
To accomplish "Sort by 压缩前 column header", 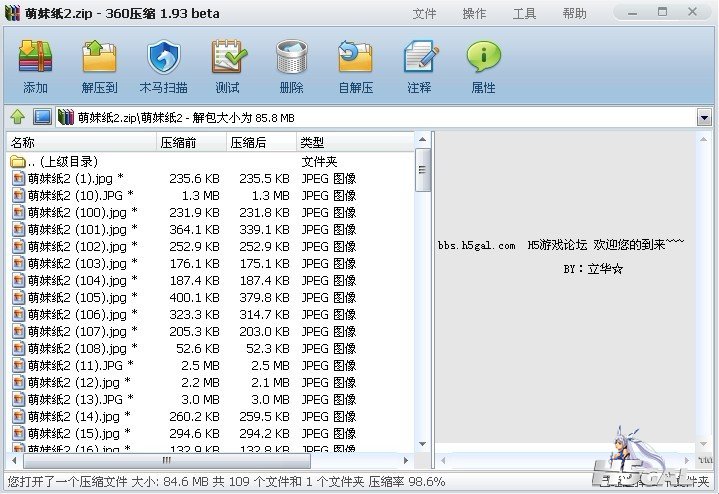I will (x=190, y=143).
